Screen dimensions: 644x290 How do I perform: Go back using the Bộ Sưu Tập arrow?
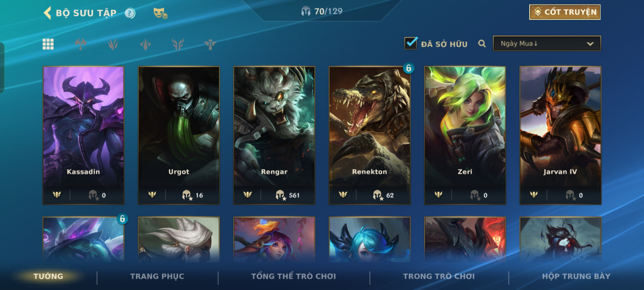[47, 13]
